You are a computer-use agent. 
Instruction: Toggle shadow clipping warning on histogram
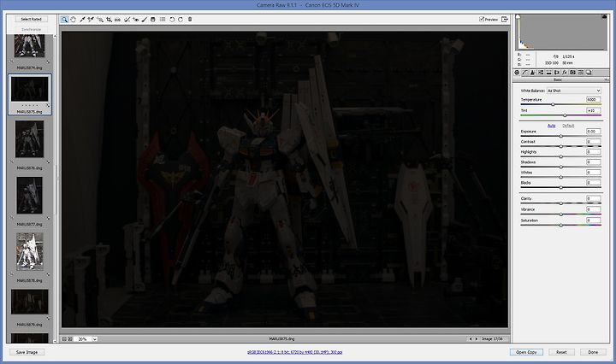(518, 17)
